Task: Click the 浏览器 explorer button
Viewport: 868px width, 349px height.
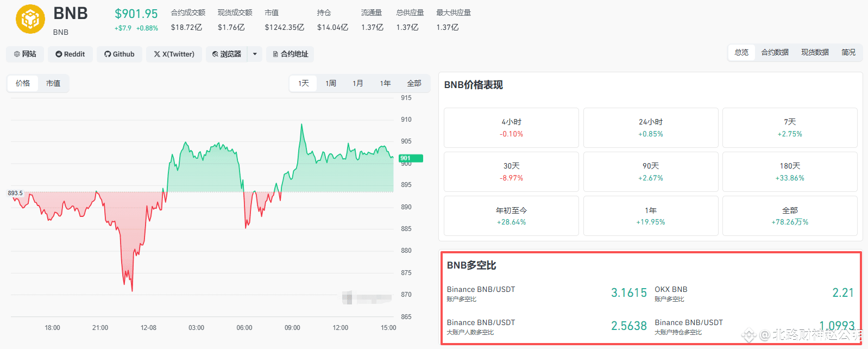Action: click(x=227, y=54)
